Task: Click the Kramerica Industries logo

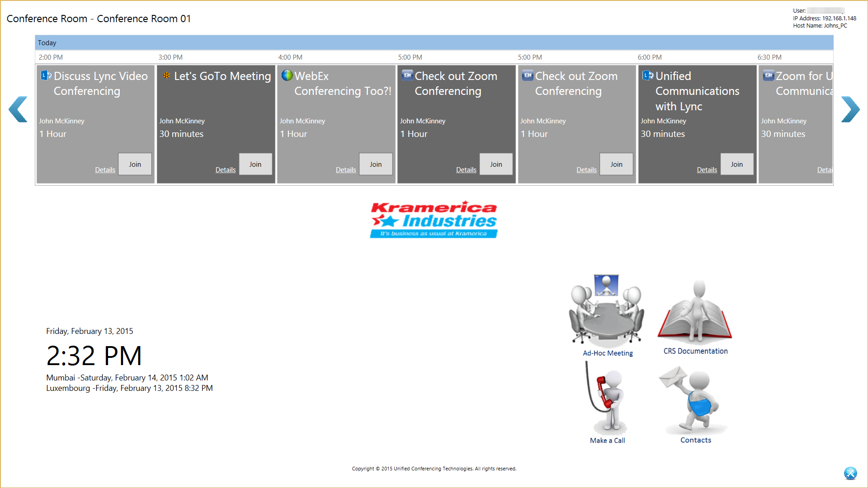Action: [x=434, y=220]
